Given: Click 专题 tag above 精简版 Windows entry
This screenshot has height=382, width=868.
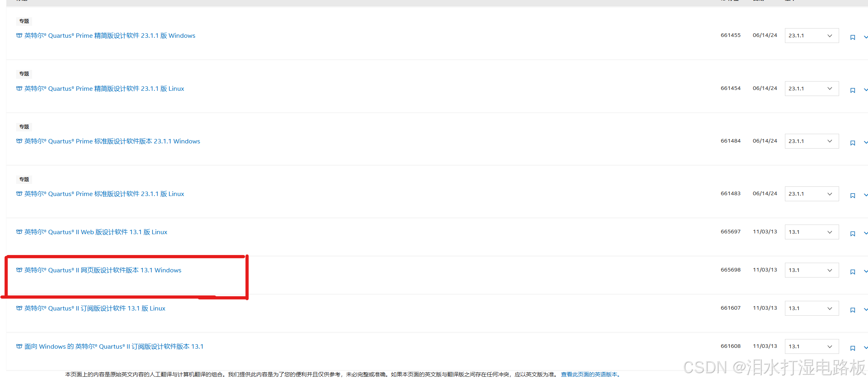Looking at the screenshot, I should point(24,21).
